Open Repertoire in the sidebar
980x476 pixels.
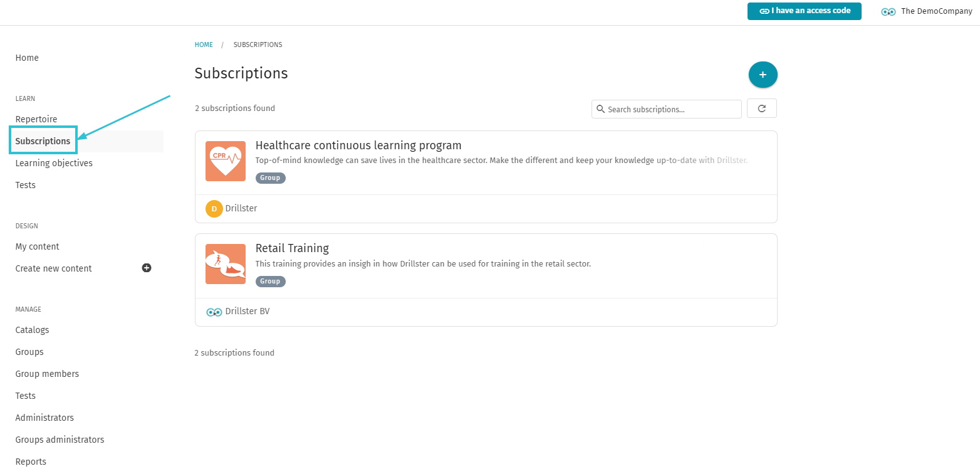click(36, 119)
